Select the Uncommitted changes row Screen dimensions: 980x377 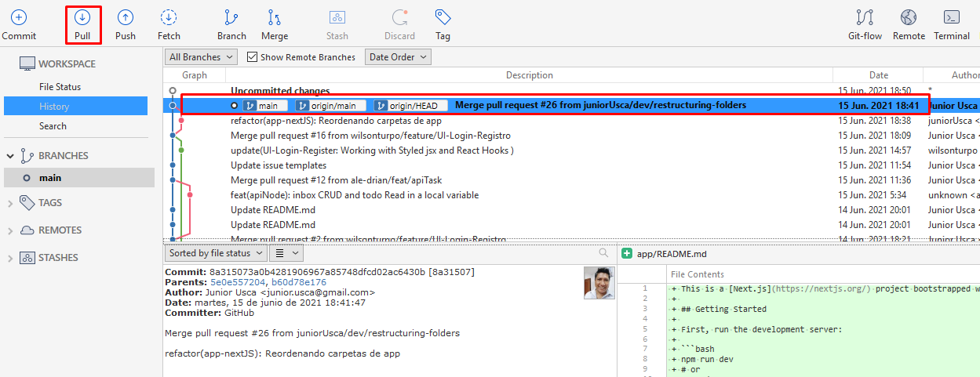pos(571,91)
